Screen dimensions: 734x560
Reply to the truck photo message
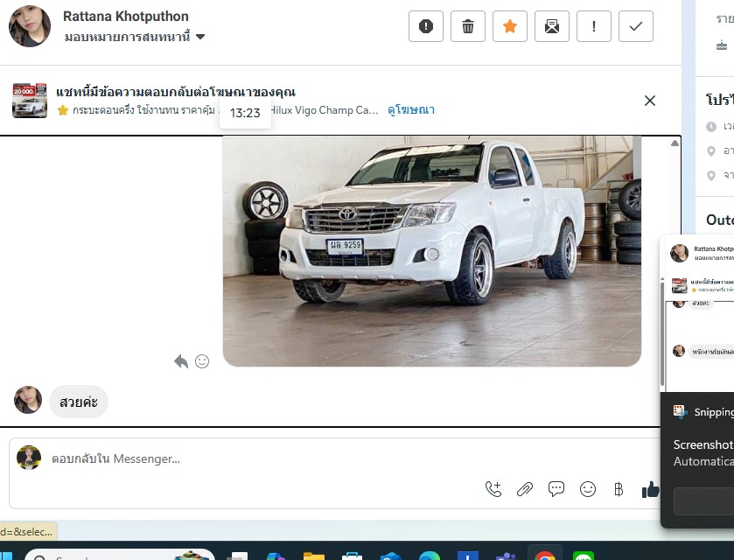pyautogui.click(x=181, y=361)
